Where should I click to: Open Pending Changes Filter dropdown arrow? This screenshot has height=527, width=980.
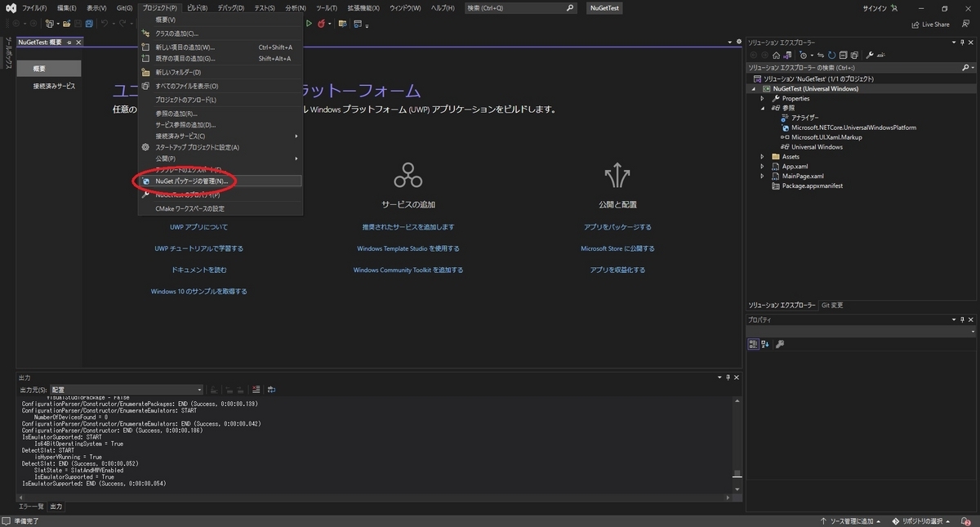point(813,56)
